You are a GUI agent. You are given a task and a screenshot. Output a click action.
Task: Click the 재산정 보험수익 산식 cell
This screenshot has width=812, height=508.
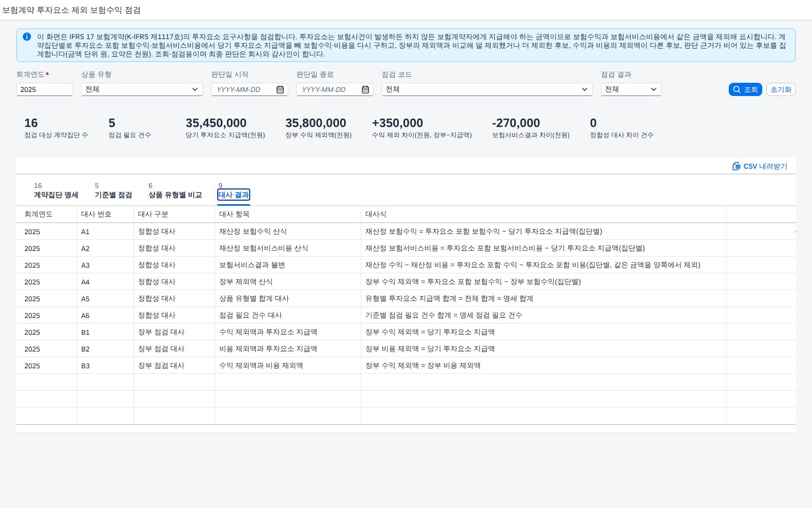[288, 232]
